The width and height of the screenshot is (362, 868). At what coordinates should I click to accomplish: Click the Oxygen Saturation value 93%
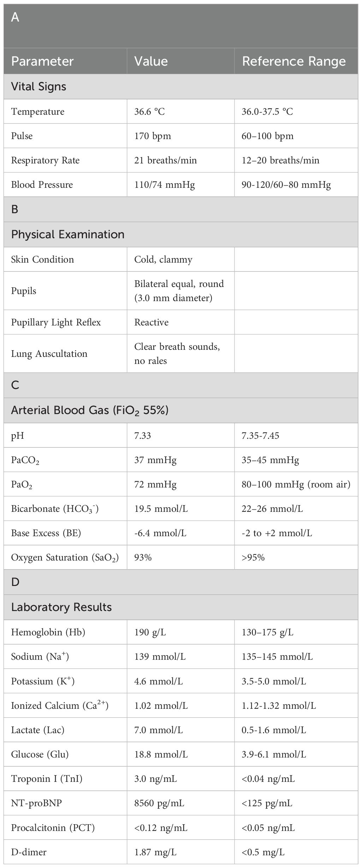pos(143,557)
